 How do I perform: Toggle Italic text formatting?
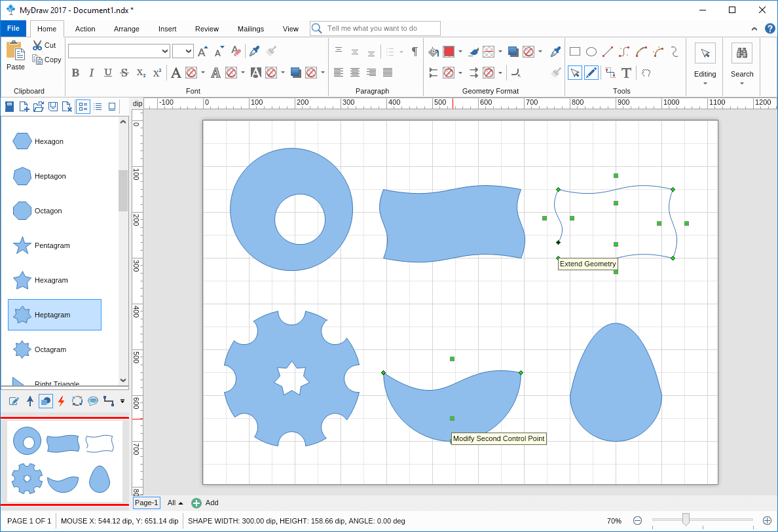click(x=91, y=73)
